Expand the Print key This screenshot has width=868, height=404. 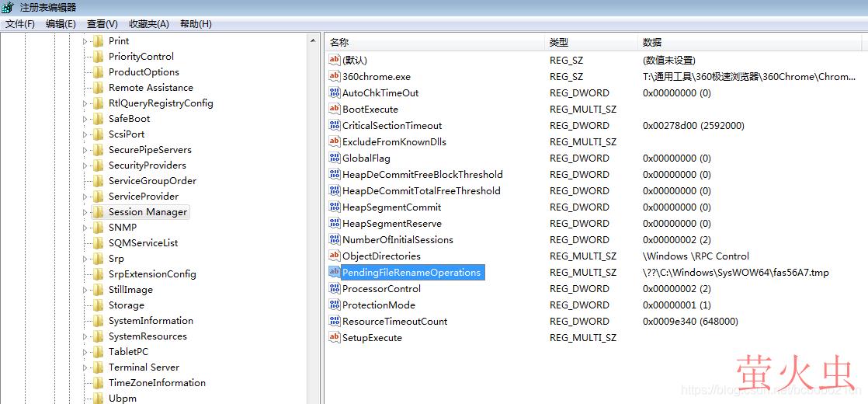click(x=85, y=41)
